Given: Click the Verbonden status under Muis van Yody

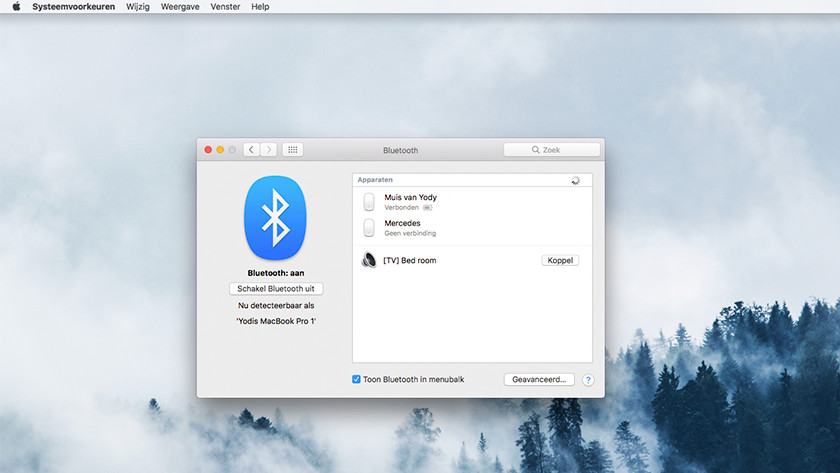Looking at the screenshot, I should tap(401, 207).
